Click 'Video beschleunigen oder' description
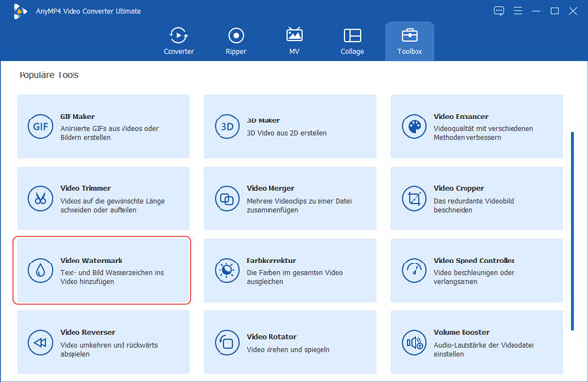The height and width of the screenshot is (382, 588). [x=473, y=272]
